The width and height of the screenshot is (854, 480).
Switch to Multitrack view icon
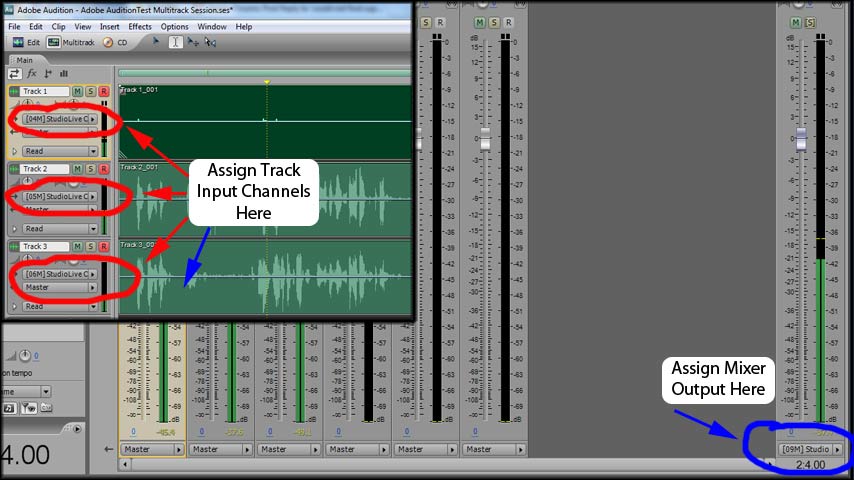point(53,42)
